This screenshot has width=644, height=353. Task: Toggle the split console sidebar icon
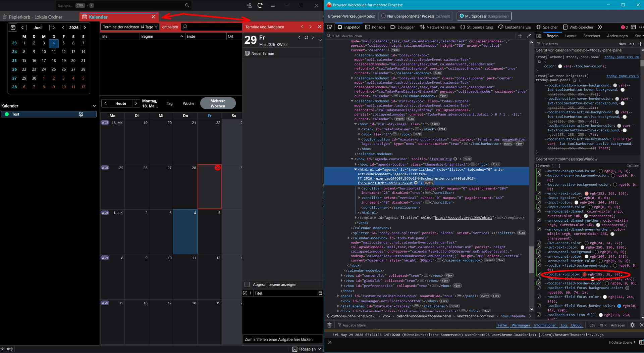coord(641,342)
